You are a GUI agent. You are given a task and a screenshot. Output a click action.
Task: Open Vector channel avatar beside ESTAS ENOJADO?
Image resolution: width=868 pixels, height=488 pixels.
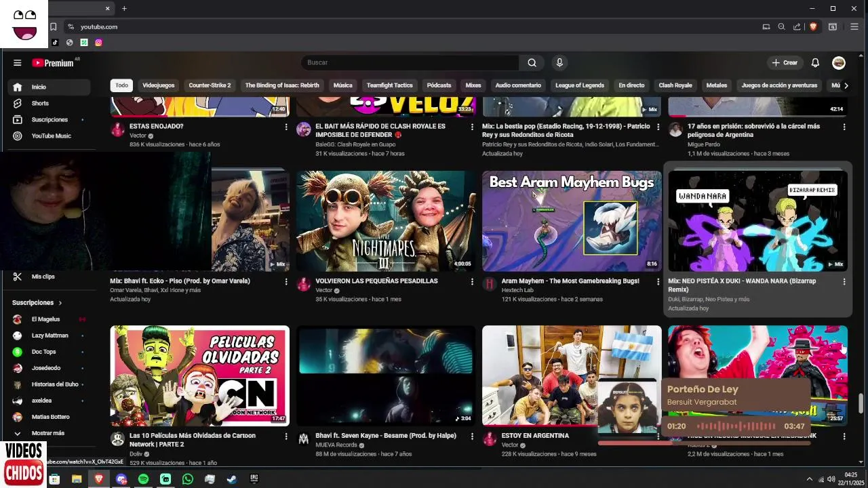click(118, 129)
